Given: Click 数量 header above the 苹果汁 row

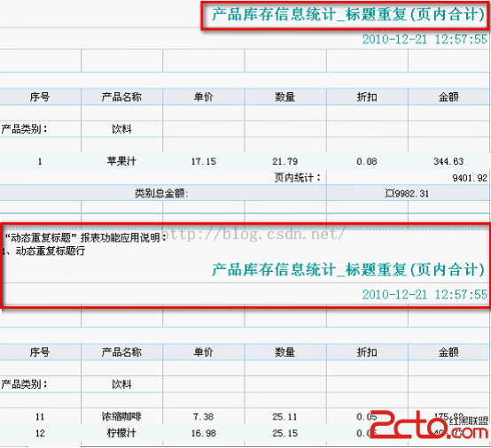Looking at the screenshot, I should [x=285, y=97].
